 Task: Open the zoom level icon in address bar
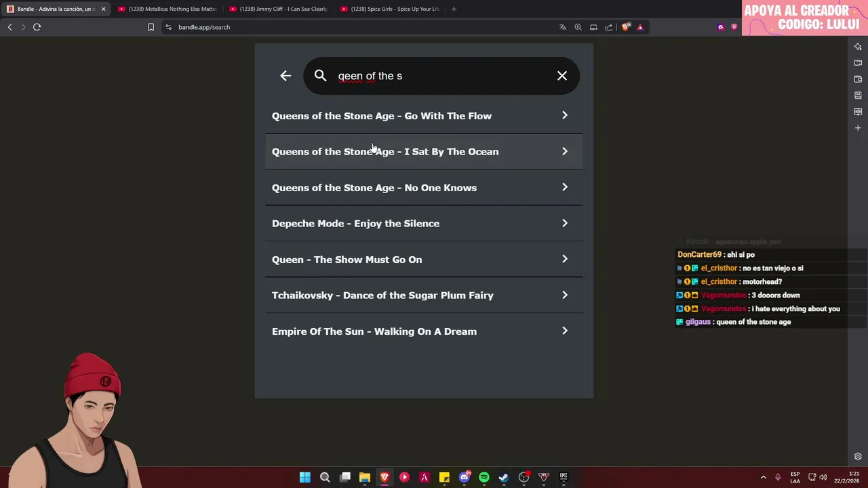pyautogui.click(x=578, y=27)
